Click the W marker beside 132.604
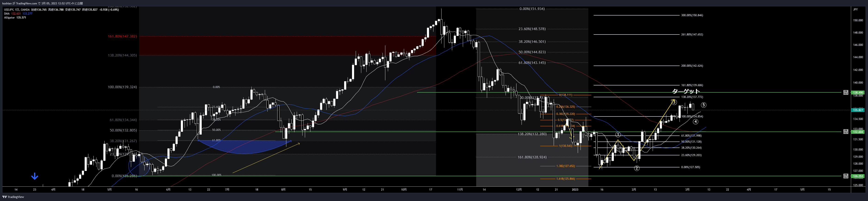The image size is (868, 201). pos(846,132)
